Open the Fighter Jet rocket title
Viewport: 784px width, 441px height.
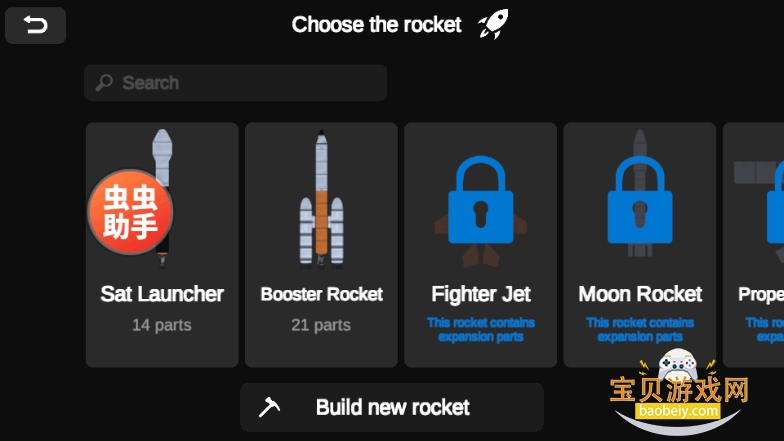pos(481,294)
